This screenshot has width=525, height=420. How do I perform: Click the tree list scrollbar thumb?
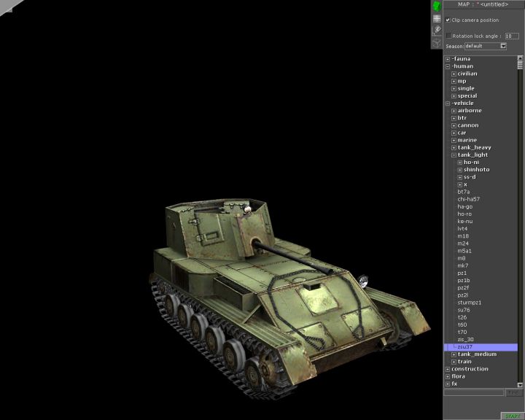coord(521,65)
